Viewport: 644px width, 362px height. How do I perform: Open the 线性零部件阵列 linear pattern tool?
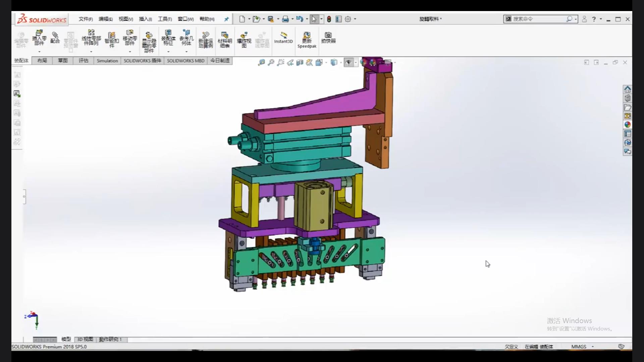point(91,38)
